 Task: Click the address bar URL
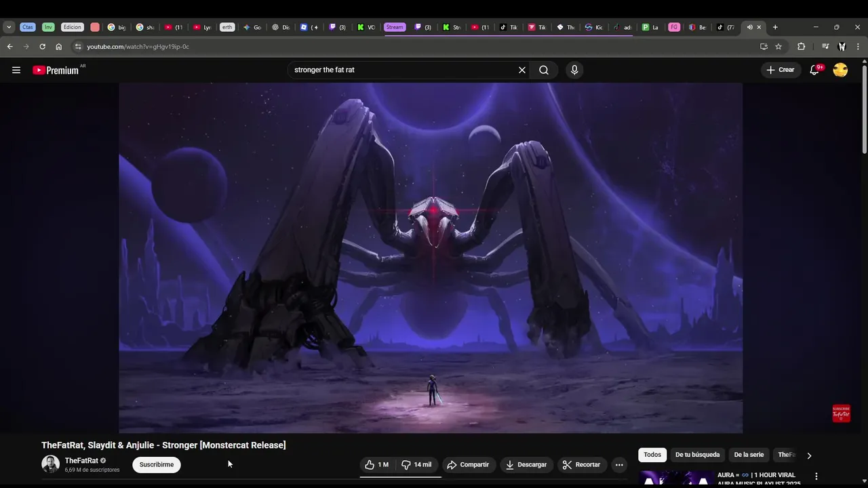(138, 47)
